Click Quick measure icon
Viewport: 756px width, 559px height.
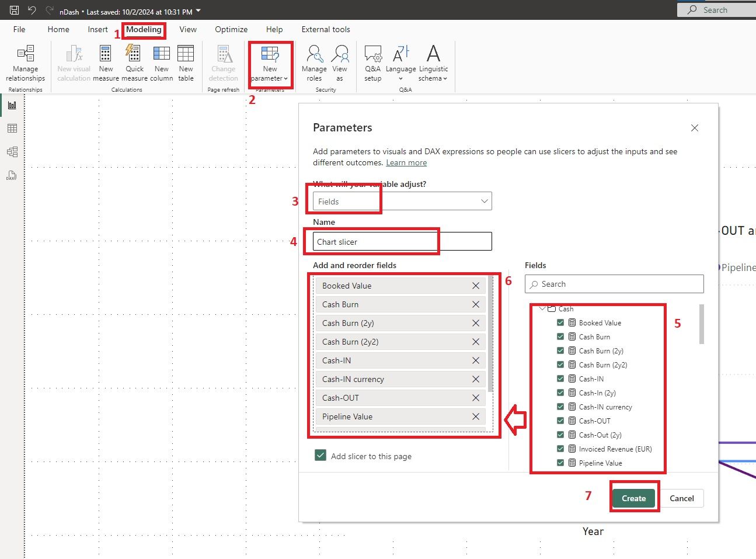click(x=134, y=53)
